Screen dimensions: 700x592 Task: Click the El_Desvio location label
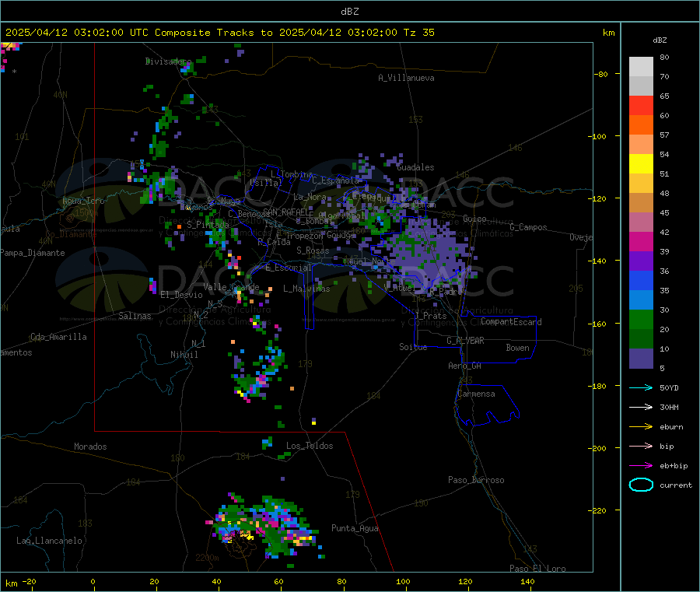(x=181, y=295)
